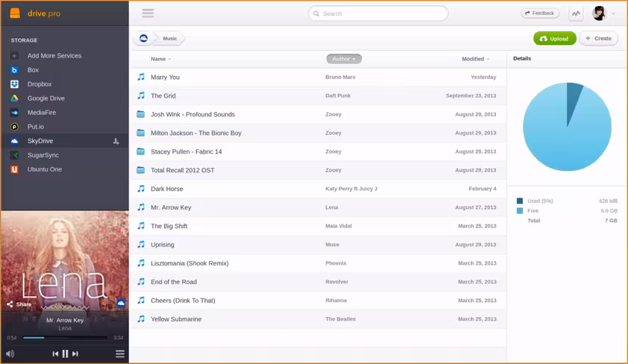Screen dimensions: 628x364
Task: Click the Box logo icon
Action: (14, 70)
